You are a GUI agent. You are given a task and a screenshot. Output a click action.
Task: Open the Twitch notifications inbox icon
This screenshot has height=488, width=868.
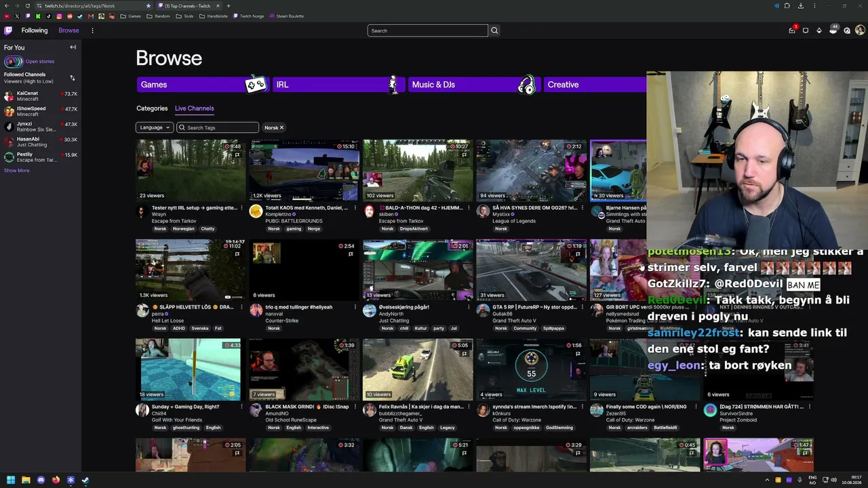click(x=792, y=30)
